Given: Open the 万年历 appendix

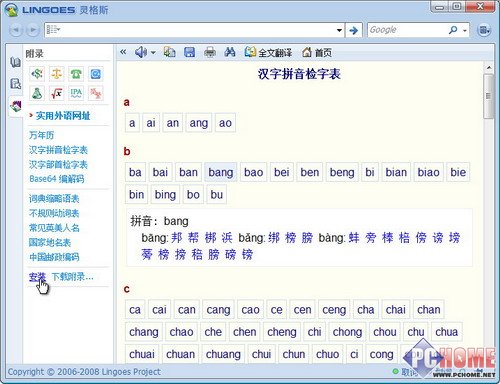Looking at the screenshot, I should tap(41, 135).
